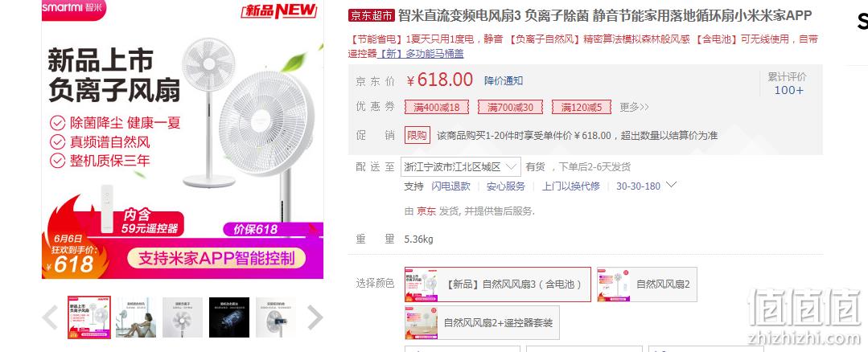This screenshot has height=352, width=868.
Task: View the 100+ 累计评价 reviews count
Action: pyautogui.click(x=789, y=90)
